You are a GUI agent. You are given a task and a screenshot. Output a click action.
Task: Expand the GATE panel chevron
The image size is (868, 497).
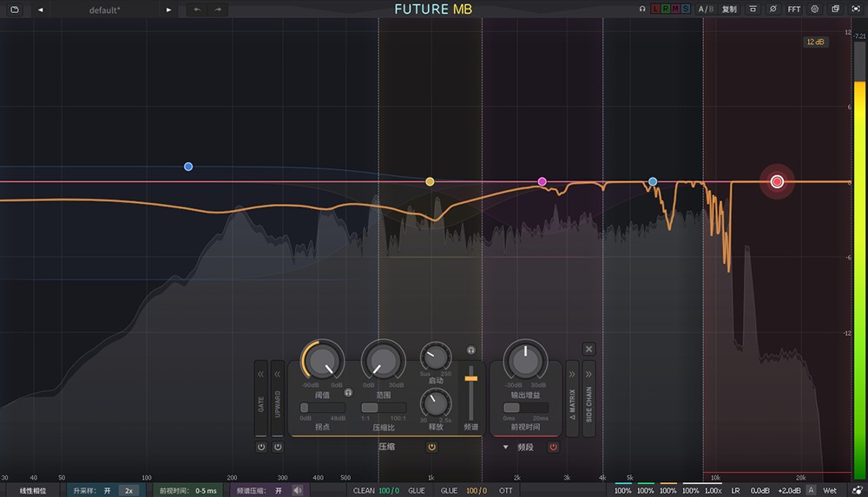click(x=260, y=374)
